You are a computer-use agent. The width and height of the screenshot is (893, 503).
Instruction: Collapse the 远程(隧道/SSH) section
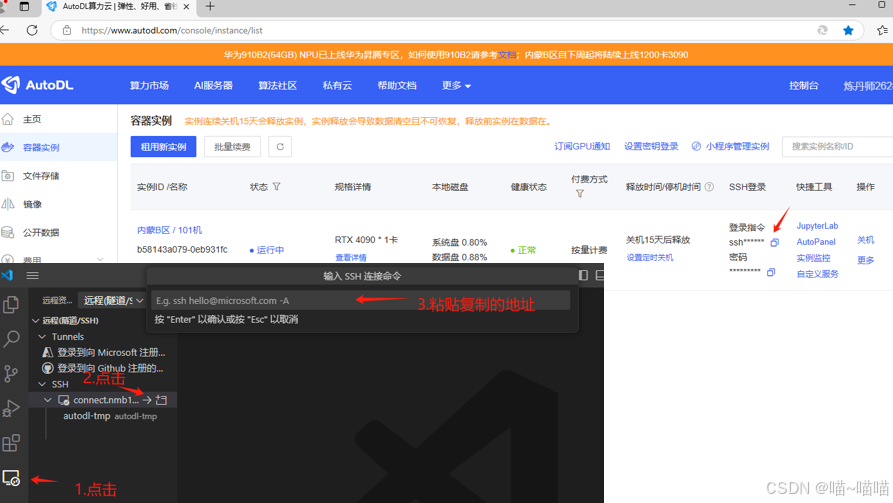36,321
